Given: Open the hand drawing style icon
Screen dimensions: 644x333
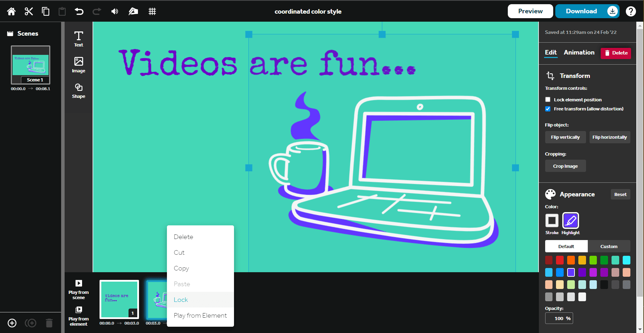Looking at the screenshot, I should 133,12.
